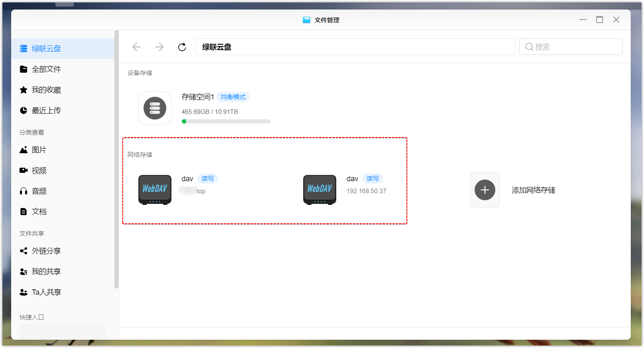Click the headphone icon beside 音频

pos(24,191)
